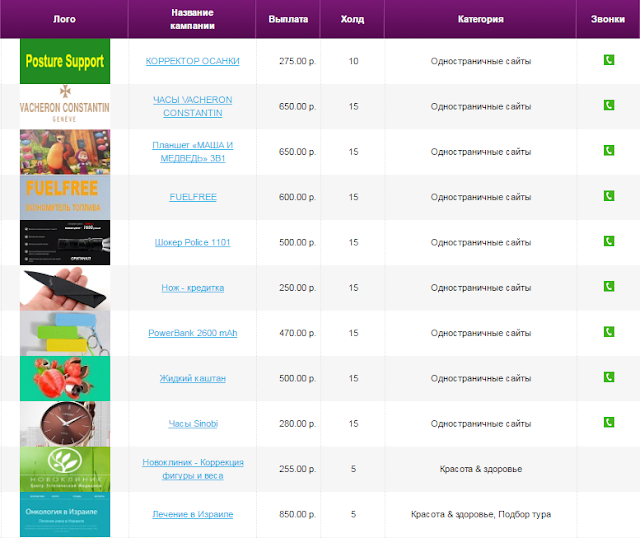Image resolution: width=640 pixels, height=538 pixels.
Task: Click the Название кампании column header
Action: pyautogui.click(x=192, y=19)
